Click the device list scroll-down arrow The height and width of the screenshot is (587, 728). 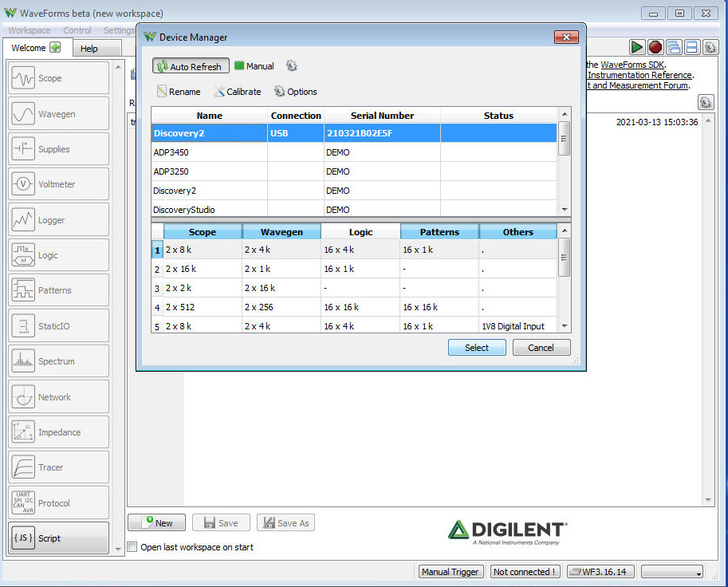[564, 210]
